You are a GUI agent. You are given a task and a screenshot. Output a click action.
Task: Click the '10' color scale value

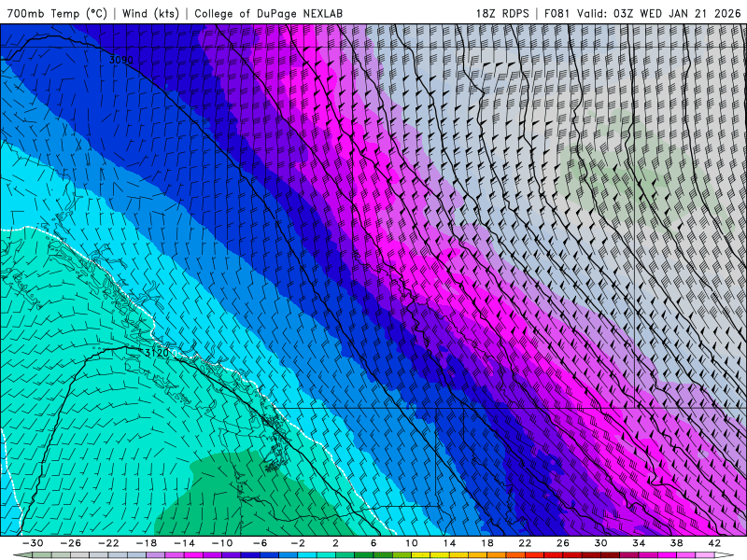[412, 543]
